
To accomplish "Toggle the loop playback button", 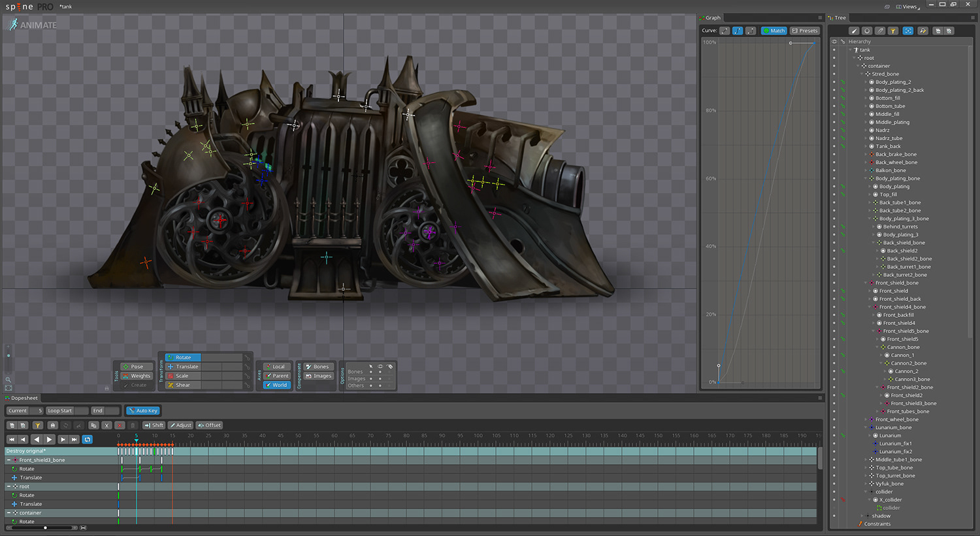I will 88,439.
